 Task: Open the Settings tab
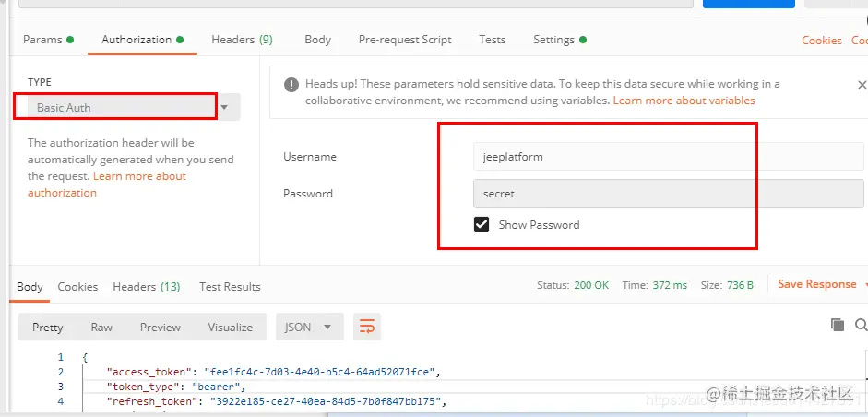tap(560, 40)
